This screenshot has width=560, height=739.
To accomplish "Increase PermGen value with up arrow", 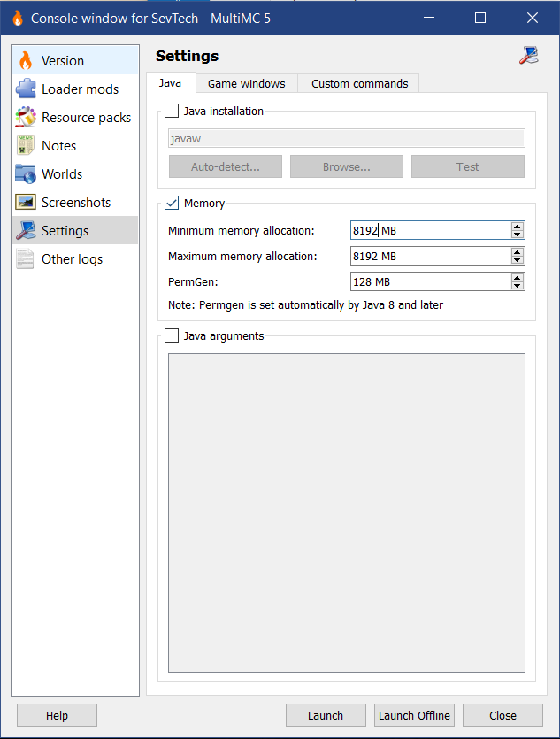I will pyautogui.click(x=518, y=278).
